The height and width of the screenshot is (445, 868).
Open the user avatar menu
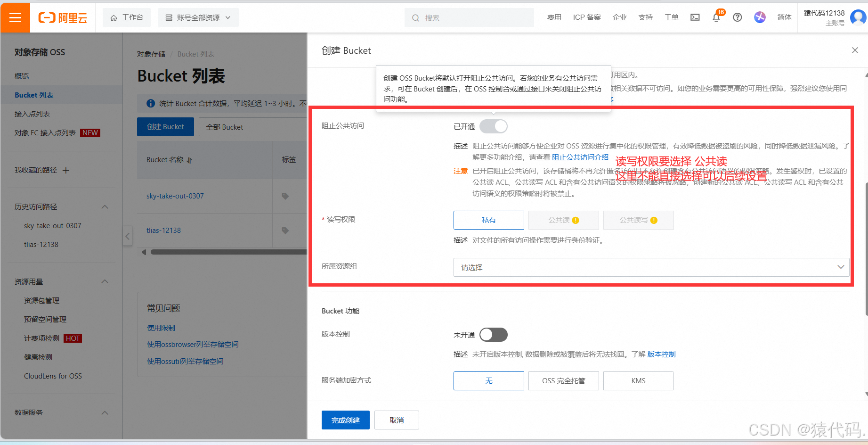[858, 17]
